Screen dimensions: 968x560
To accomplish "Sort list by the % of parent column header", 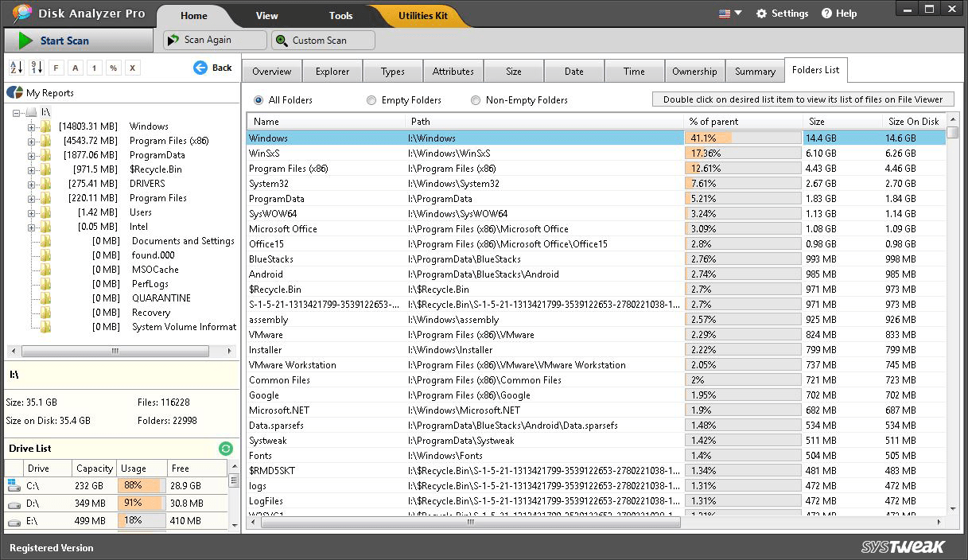I will click(x=743, y=122).
